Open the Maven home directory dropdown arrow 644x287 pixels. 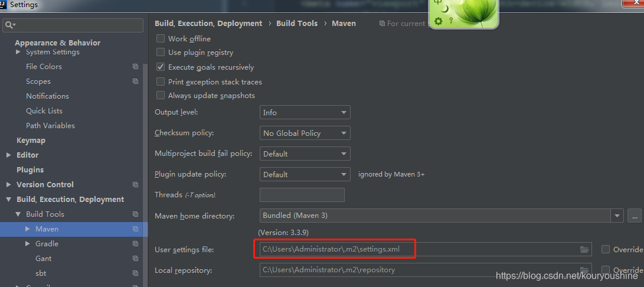617,216
